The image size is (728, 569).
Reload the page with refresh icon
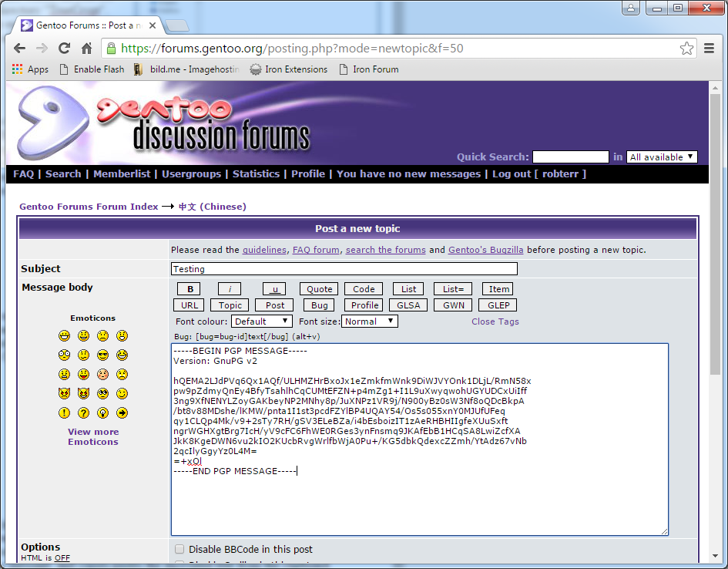click(64, 49)
